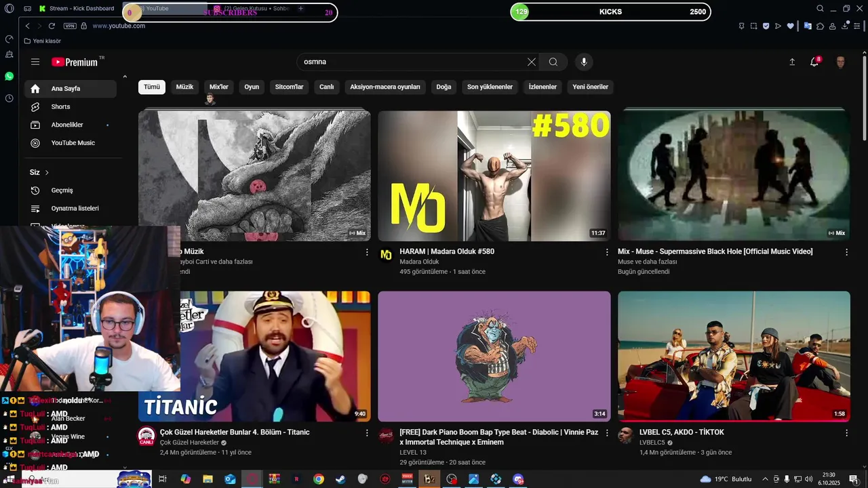
Task: Select the Müzik filter chip
Action: [184, 87]
